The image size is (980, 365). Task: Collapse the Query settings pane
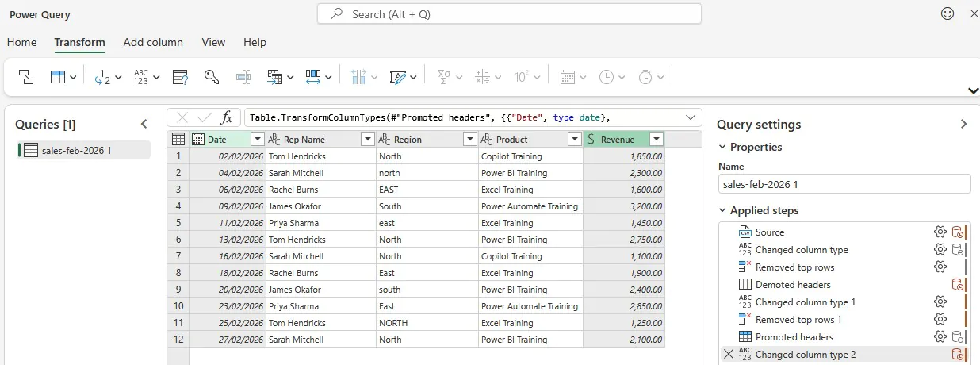(963, 124)
